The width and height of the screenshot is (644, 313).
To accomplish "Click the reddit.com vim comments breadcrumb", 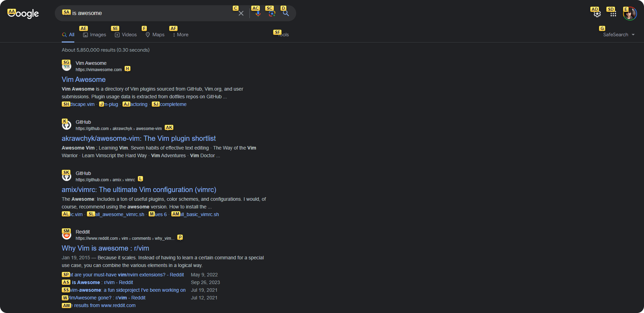I will point(125,238).
